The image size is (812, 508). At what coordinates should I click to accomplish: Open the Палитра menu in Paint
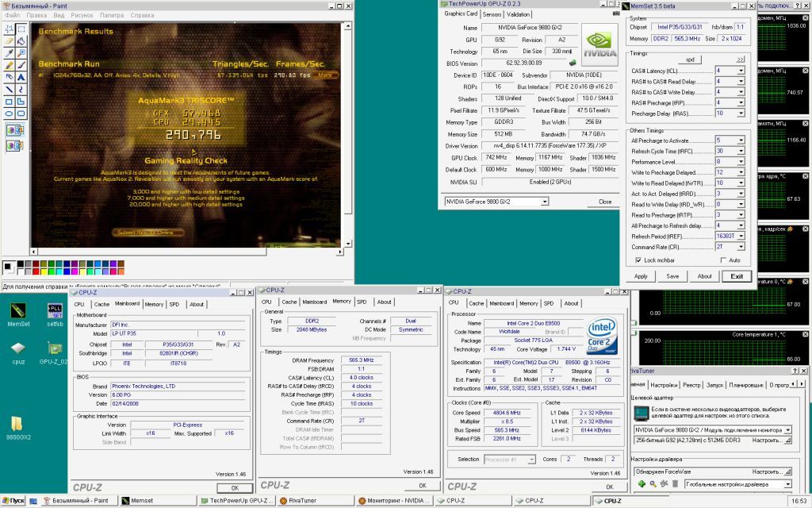(111, 15)
